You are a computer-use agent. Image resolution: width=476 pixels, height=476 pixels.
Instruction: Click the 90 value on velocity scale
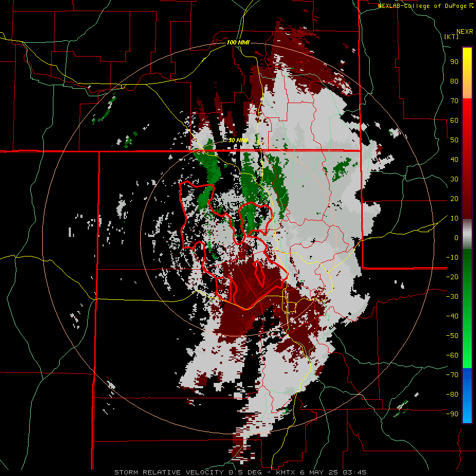click(454, 62)
